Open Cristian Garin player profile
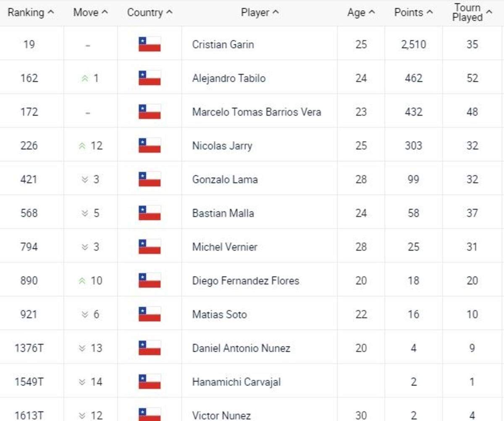 223,44
